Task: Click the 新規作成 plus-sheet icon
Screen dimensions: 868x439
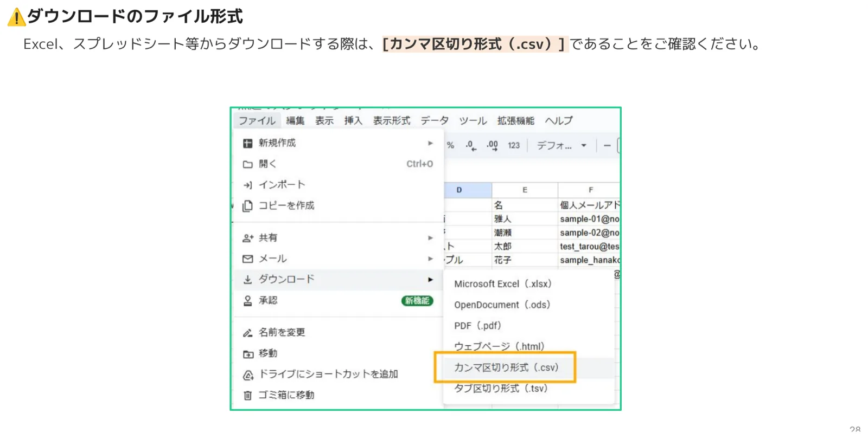Action: click(x=247, y=143)
